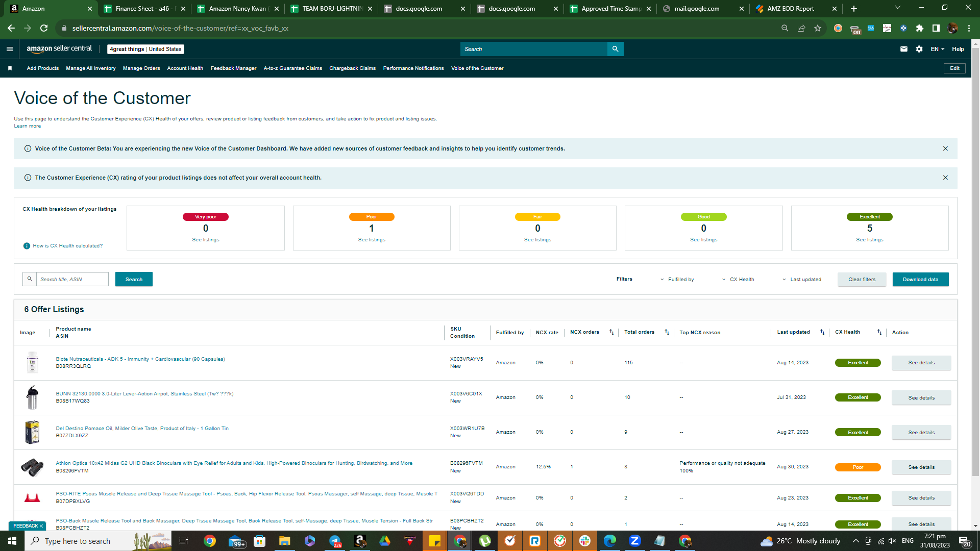Click the Fair yellow rating badge
This screenshot has width=980, height=551.
coord(537,217)
